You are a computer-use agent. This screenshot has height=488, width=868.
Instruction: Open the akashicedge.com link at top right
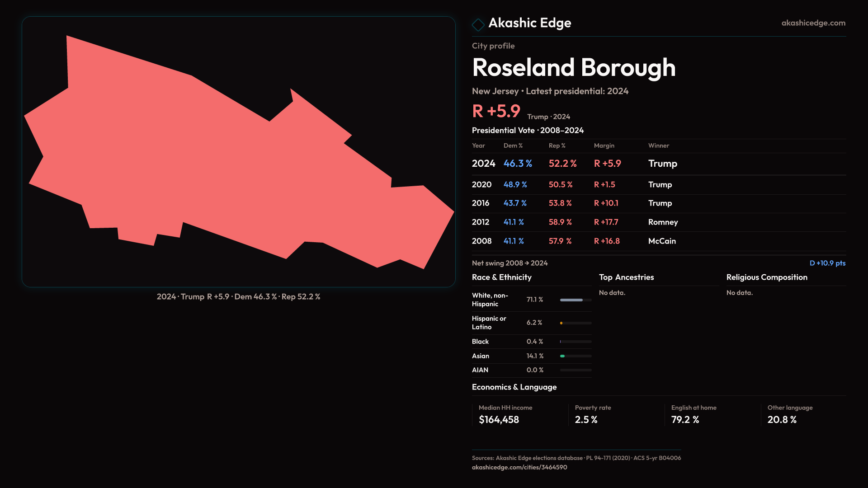813,23
